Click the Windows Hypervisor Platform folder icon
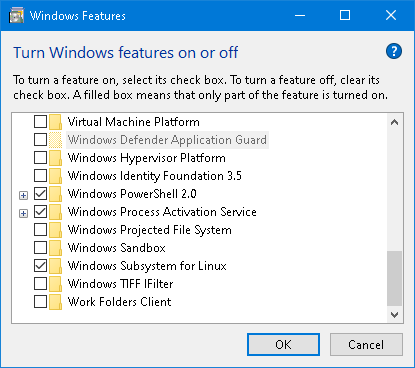 pos(55,158)
